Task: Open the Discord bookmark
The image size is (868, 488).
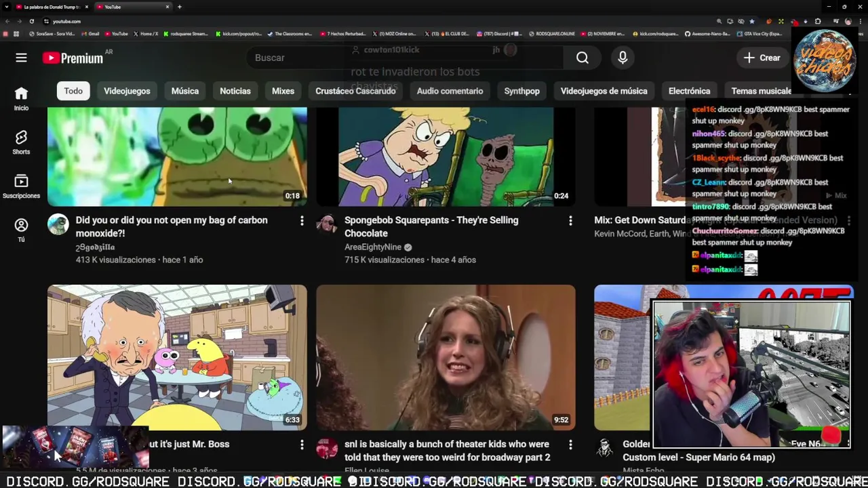Action: [x=499, y=34]
